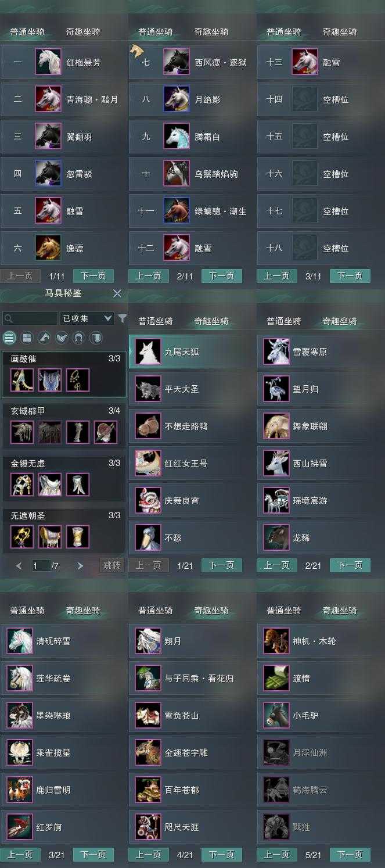Pick the 金翅苍宇雕 mount icon
This screenshot has width=385, height=868.
148,753
